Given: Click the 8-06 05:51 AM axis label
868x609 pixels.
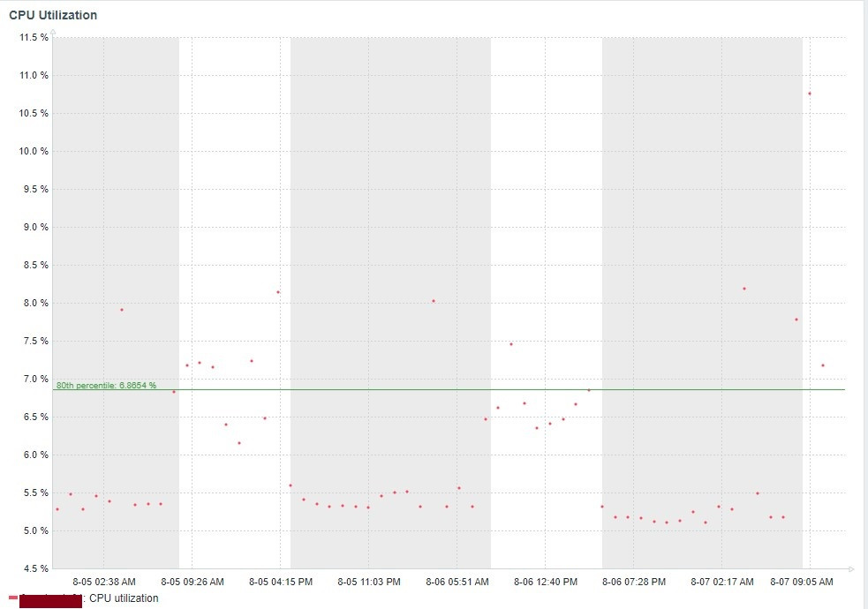Looking at the screenshot, I should click(457, 582).
